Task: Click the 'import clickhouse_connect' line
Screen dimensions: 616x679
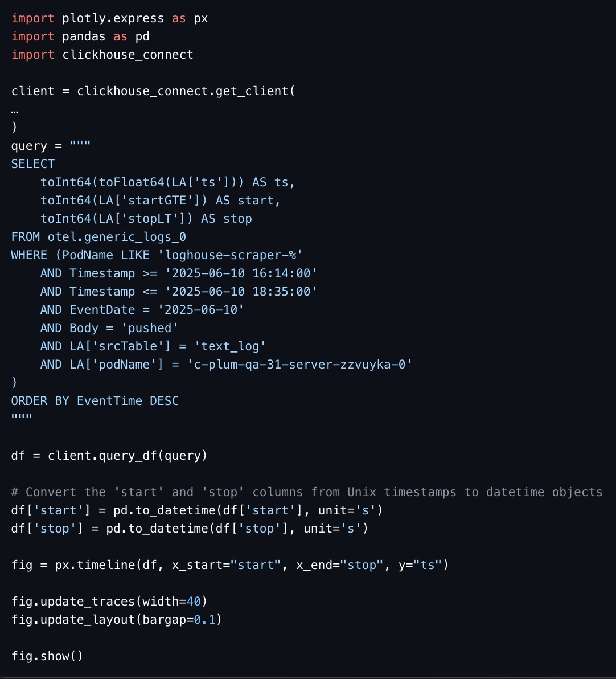Action: tap(102, 55)
